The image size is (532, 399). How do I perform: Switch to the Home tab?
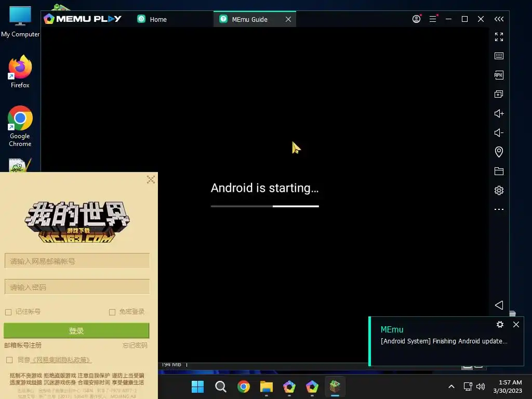(x=152, y=19)
